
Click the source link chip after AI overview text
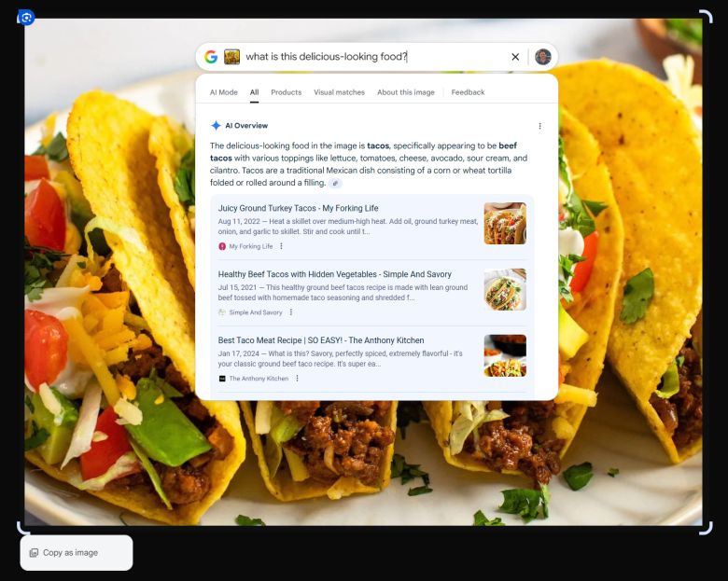click(335, 184)
